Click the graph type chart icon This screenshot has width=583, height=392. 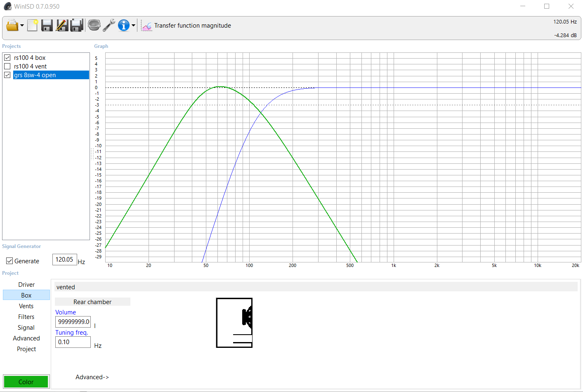[146, 26]
